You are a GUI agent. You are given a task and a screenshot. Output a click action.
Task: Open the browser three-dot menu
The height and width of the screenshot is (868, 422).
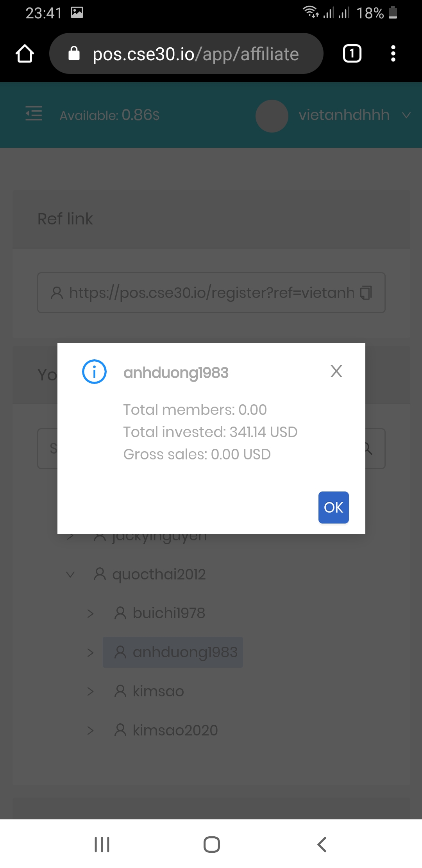click(393, 54)
